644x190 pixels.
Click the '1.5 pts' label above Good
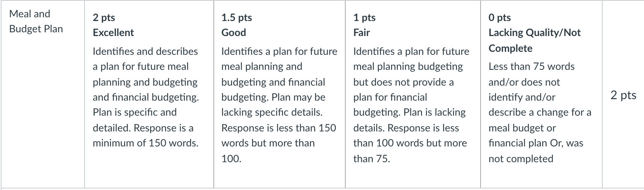(237, 18)
